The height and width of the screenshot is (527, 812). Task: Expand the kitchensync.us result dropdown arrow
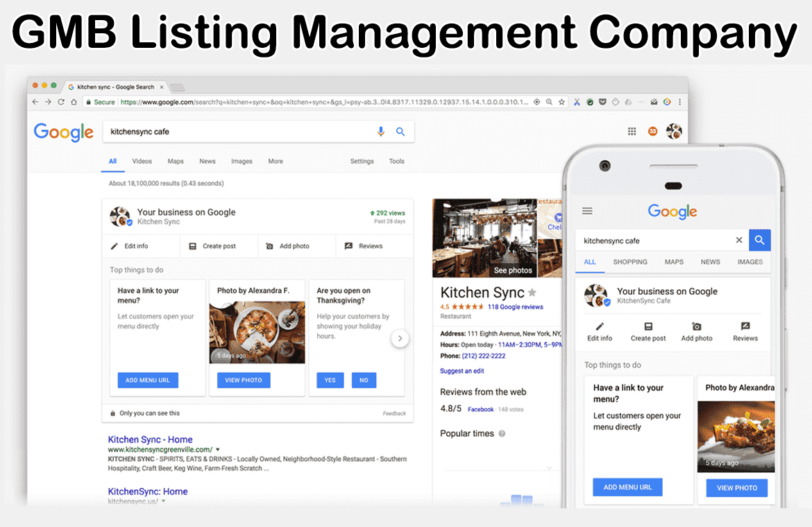163,501
